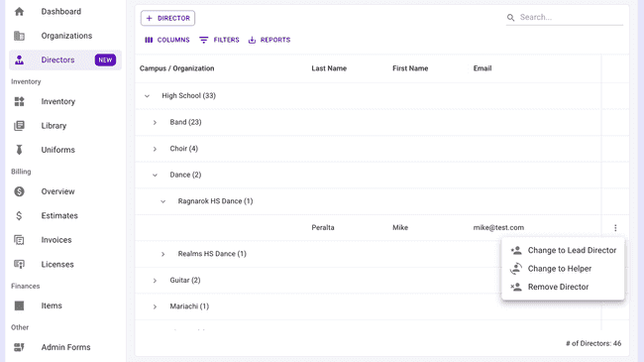Click the icon beside Remove Director

(516, 287)
